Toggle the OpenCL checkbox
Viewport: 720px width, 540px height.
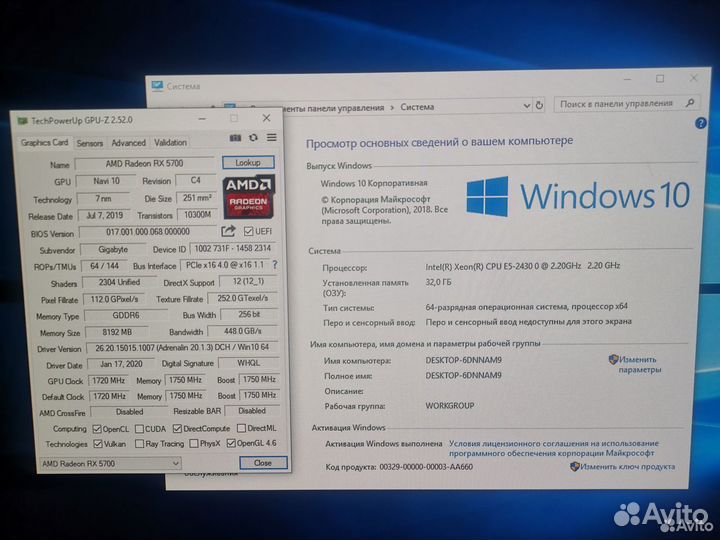[97, 429]
